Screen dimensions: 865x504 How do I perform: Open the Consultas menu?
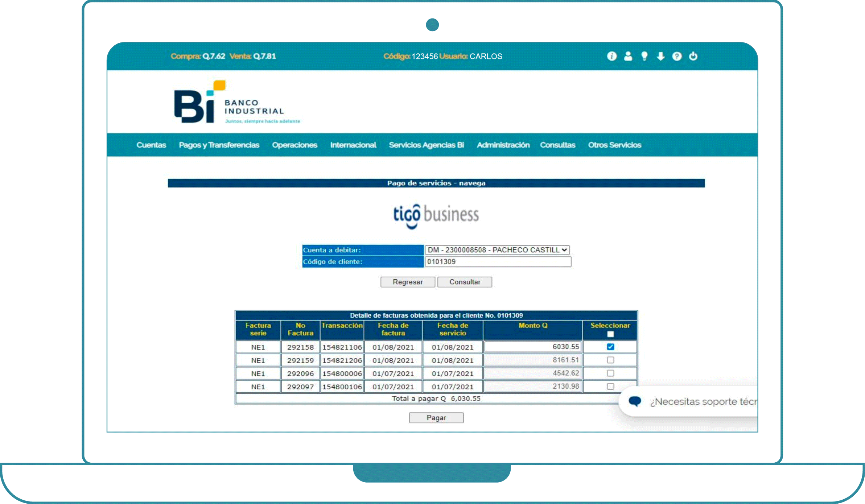[x=557, y=145]
